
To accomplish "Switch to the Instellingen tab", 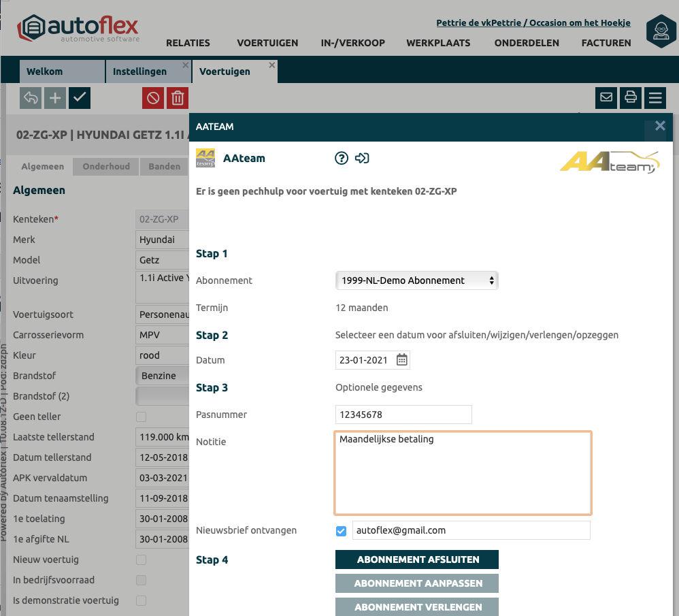I will pyautogui.click(x=139, y=71).
